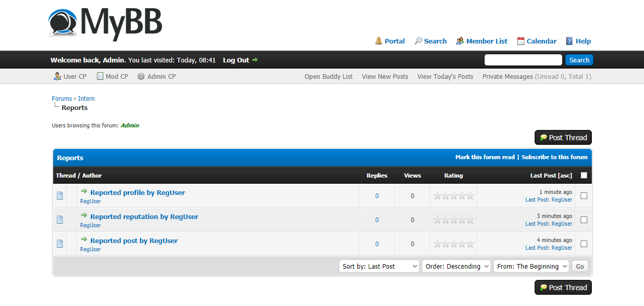
Task: Click the Help question mark icon
Action: pyautogui.click(x=569, y=41)
